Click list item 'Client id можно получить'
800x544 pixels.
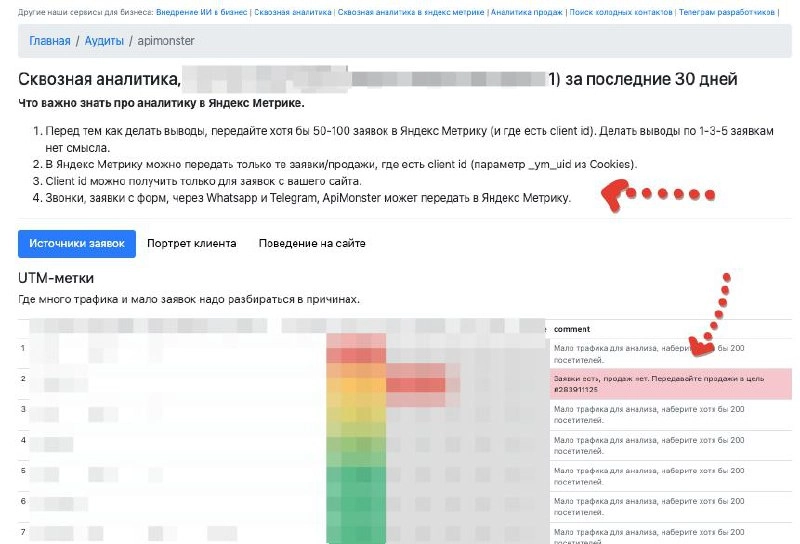click(204, 181)
